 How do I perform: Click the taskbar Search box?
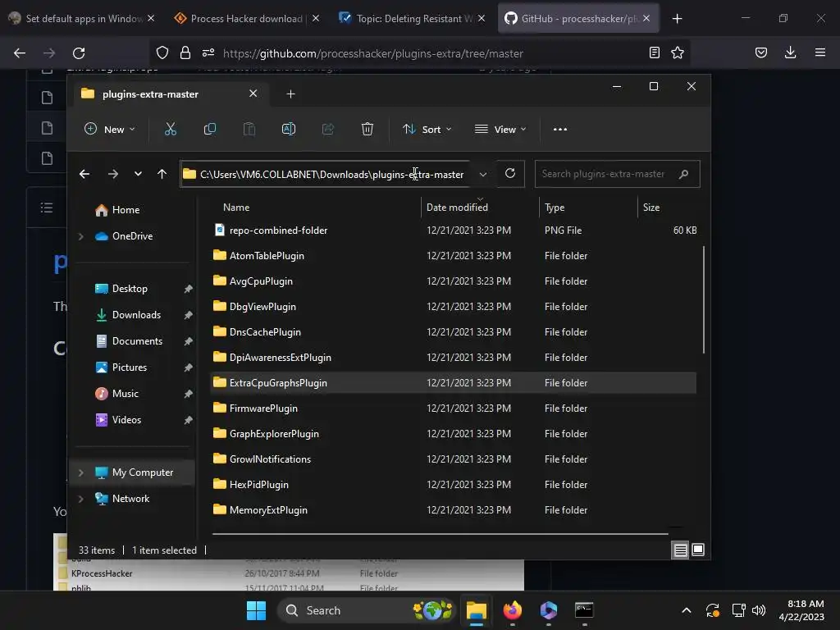(x=368, y=610)
